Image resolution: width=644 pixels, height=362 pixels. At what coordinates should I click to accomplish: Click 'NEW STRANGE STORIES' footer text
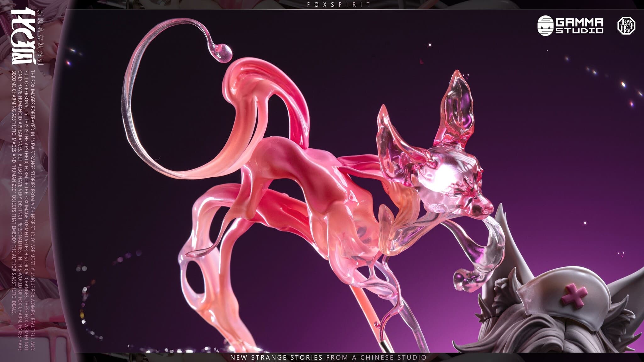click(x=276, y=357)
